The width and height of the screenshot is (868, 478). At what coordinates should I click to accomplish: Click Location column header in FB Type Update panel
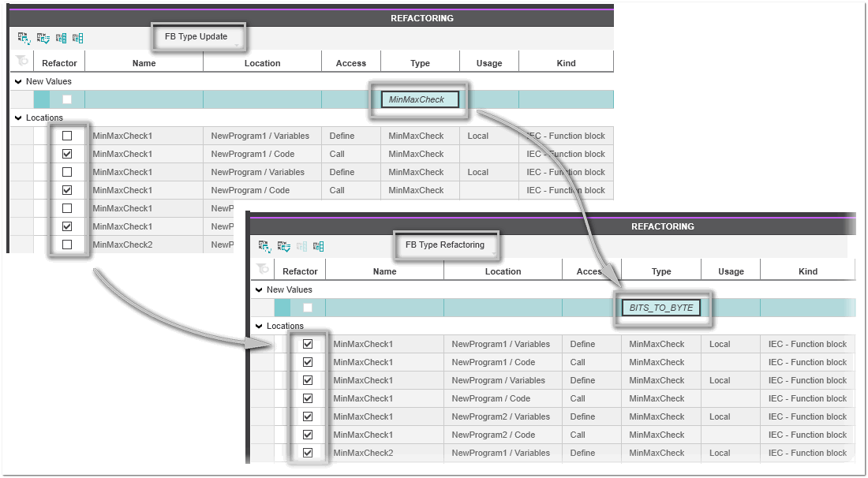(262, 63)
